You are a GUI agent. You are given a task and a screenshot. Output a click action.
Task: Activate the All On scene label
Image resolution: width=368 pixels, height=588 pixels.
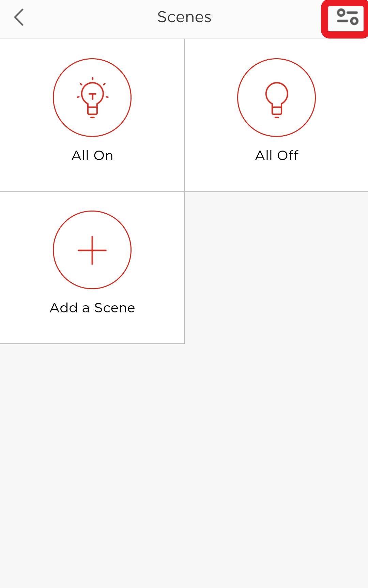92,155
